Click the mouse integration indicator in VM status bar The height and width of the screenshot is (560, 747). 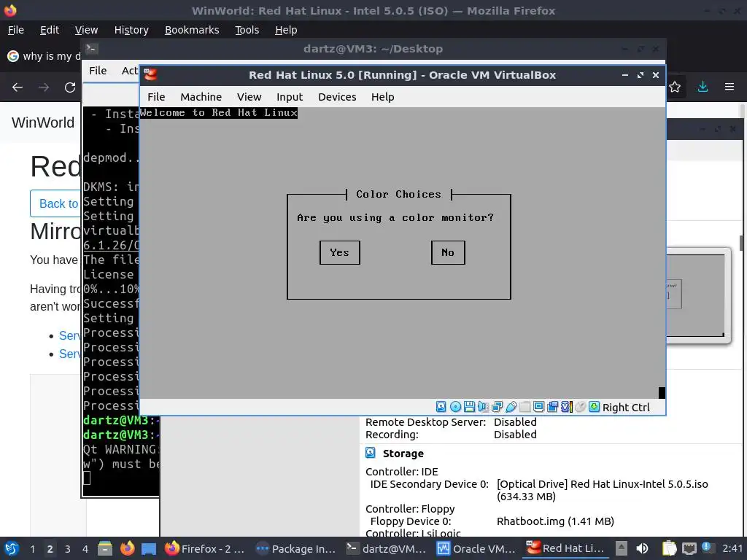click(580, 407)
